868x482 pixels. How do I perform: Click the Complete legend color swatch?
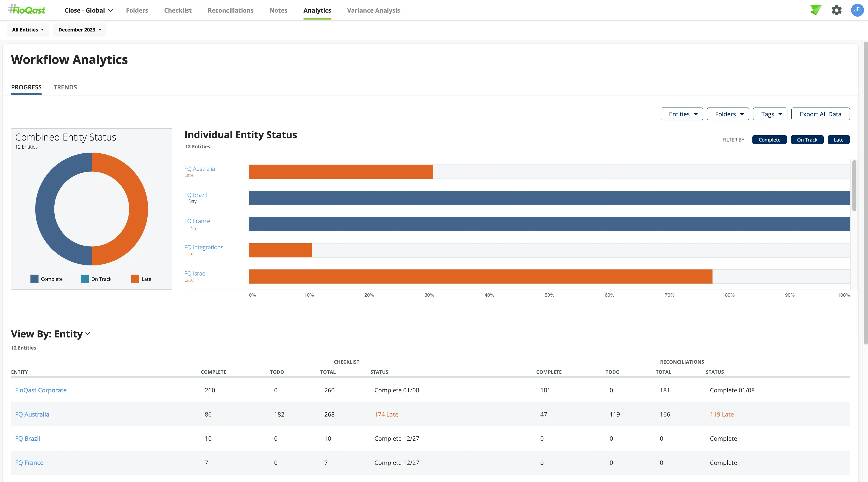[x=34, y=279]
